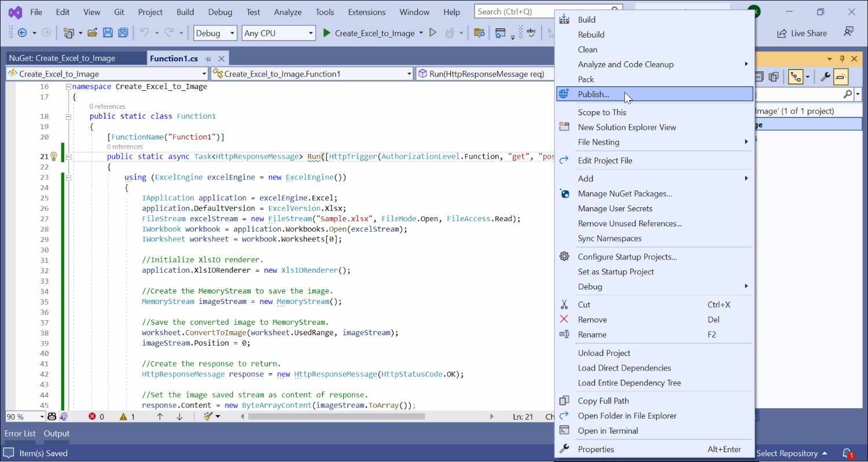
Task: Click the IntelliCode brain icon in editor footer
Action: (x=64, y=416)
